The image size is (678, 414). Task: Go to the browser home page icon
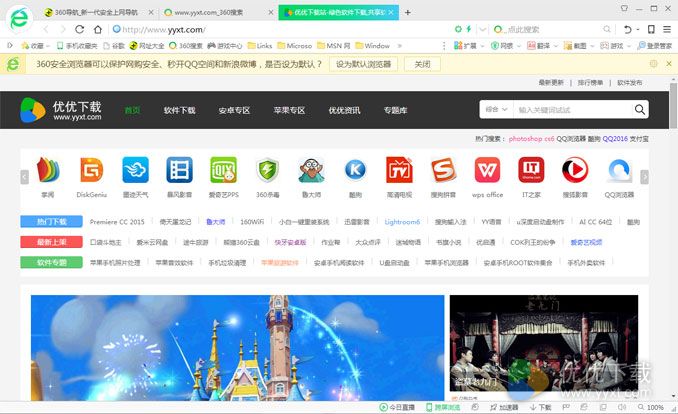tap(98, 29)
